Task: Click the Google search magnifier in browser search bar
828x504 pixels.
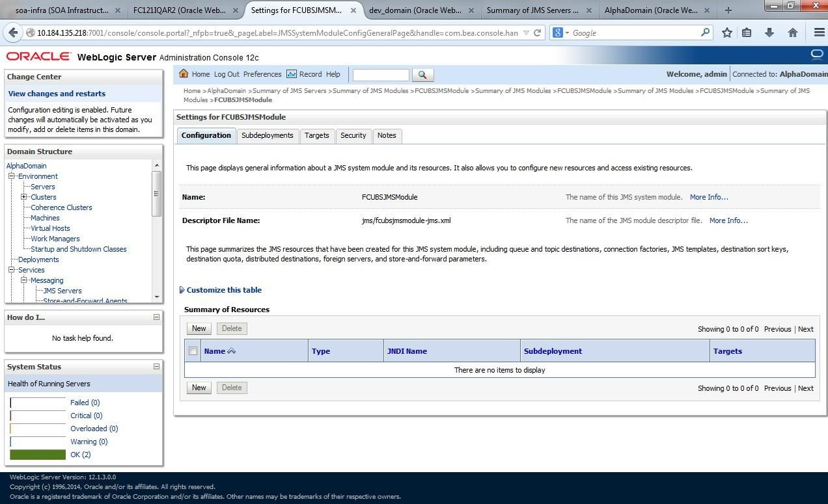Action: point(706,33)
